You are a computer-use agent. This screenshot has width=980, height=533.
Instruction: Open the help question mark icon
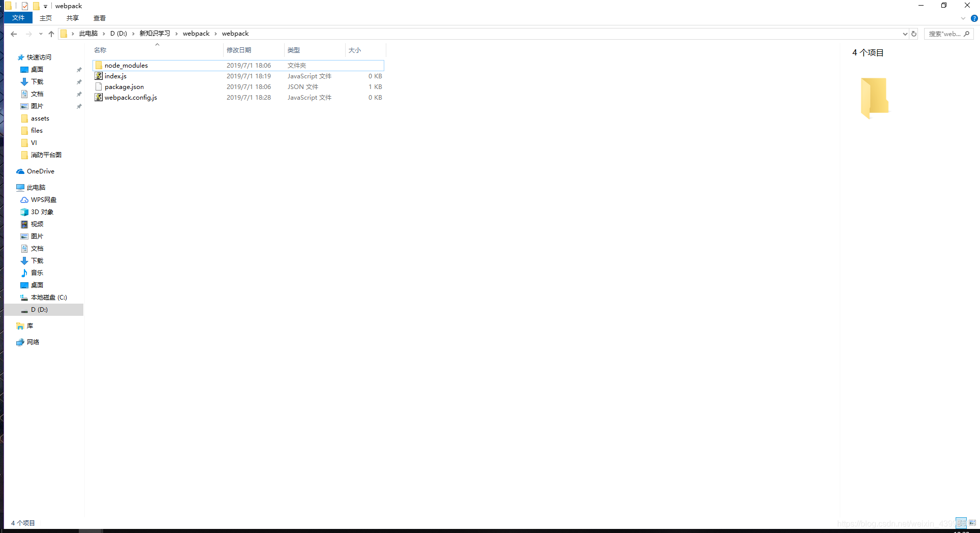974,18
